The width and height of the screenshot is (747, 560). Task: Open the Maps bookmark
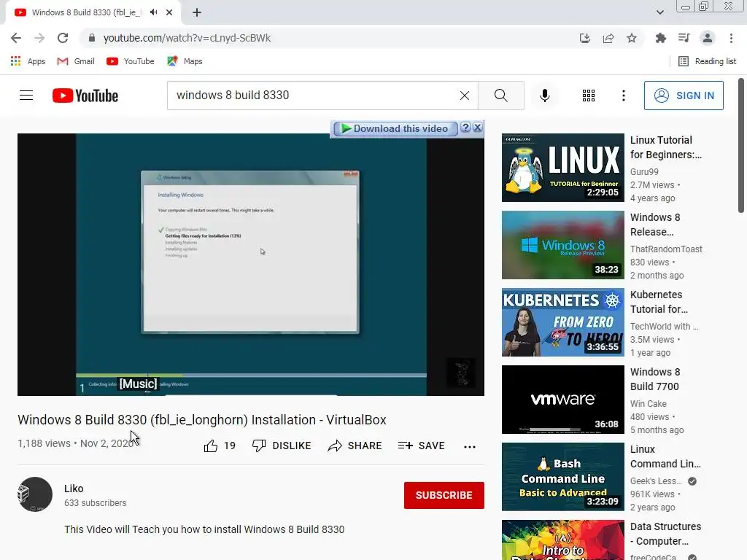185,61
